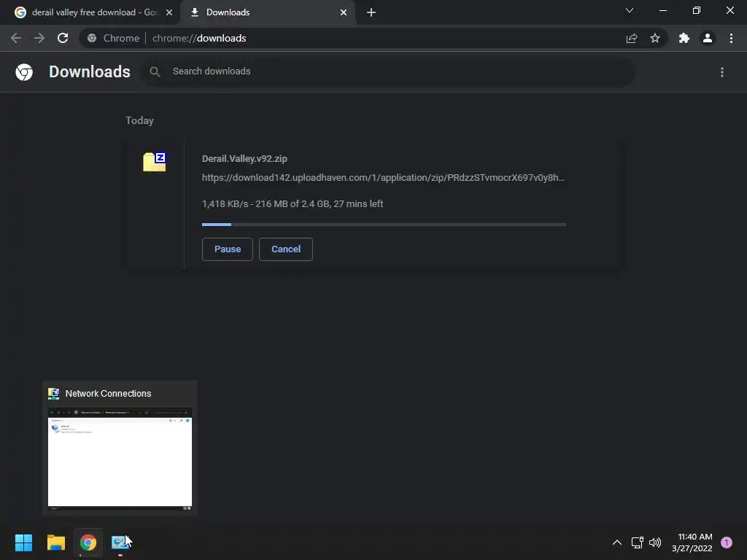Focus the Search downloads field
This screenshot has width=747, height=560.
click(388, 72)
